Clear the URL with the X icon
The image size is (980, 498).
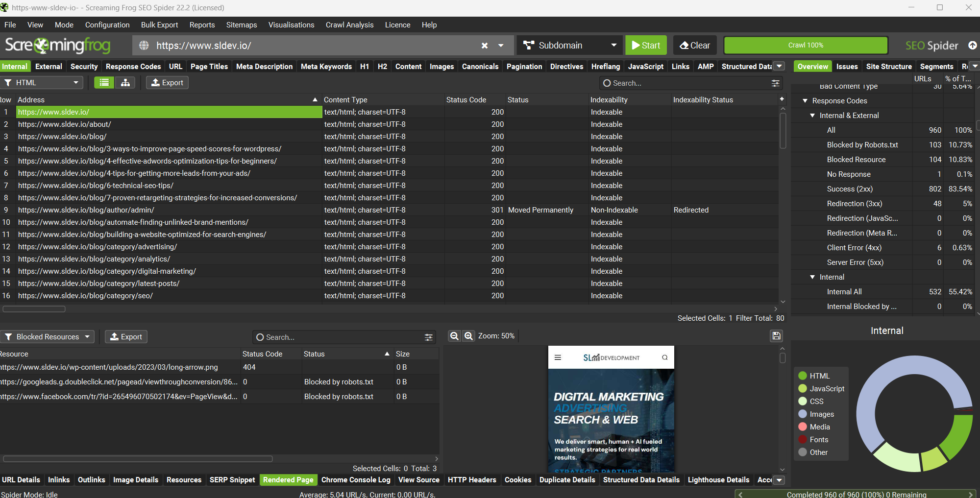484,46
